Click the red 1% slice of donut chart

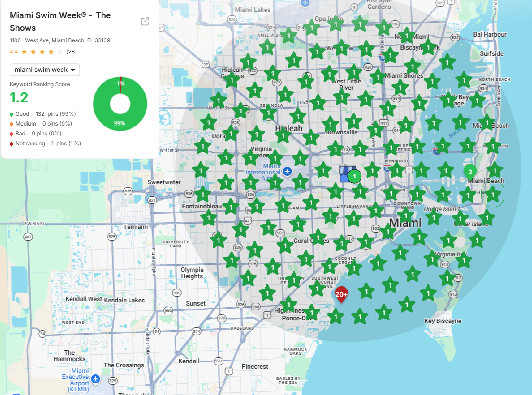pyautogui.click(x=121, y=85)
